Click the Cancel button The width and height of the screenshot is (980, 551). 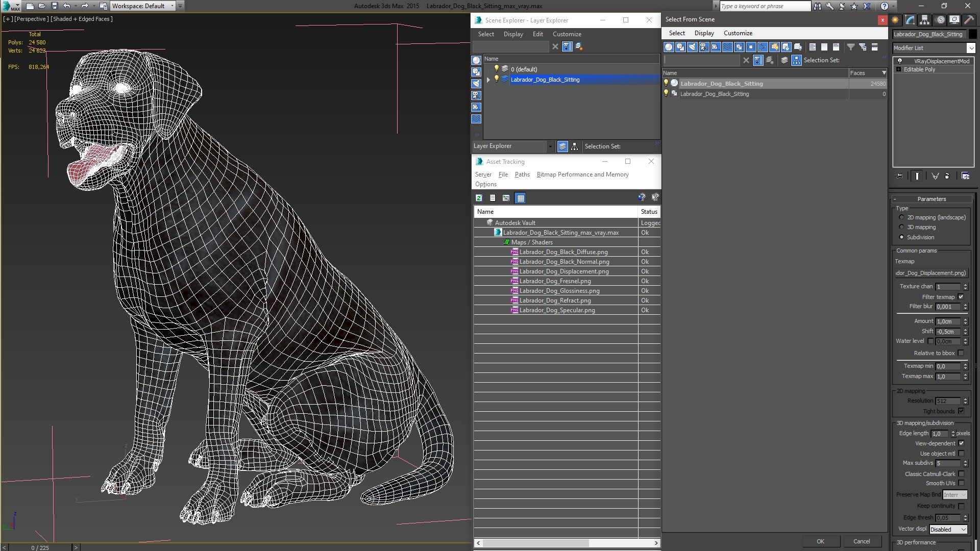(862, 541)
